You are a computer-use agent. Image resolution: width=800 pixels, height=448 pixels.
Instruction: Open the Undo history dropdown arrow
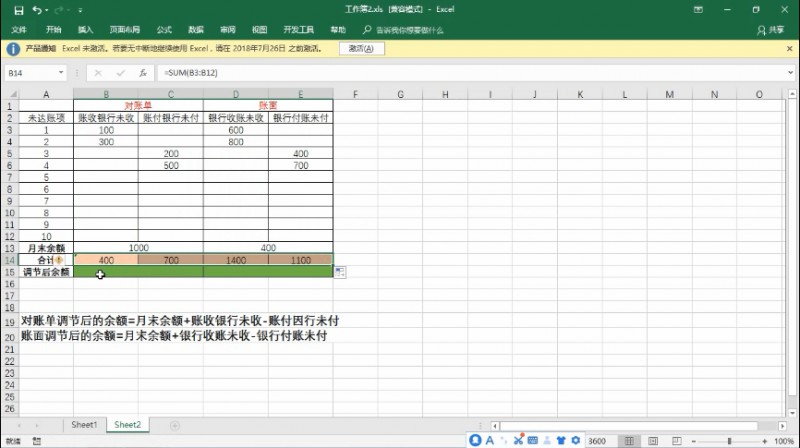(x=47, y=10)
